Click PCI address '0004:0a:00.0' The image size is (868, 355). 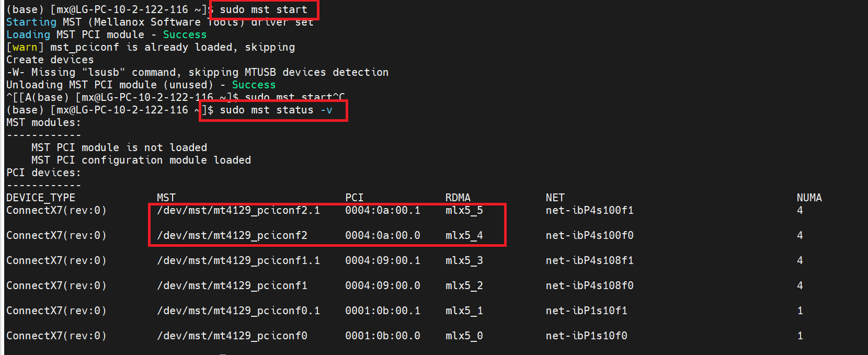point(383,236)
